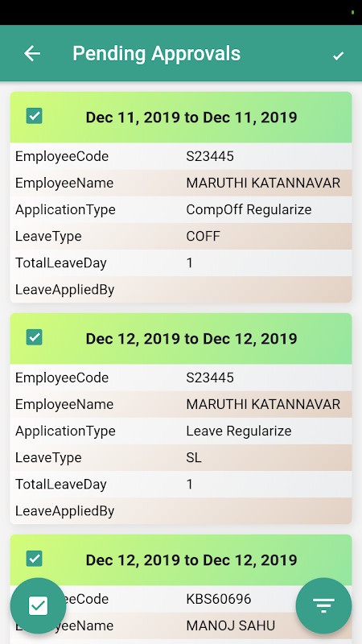
Task: Tap the back arrow in header
Action: pos(32,53)
